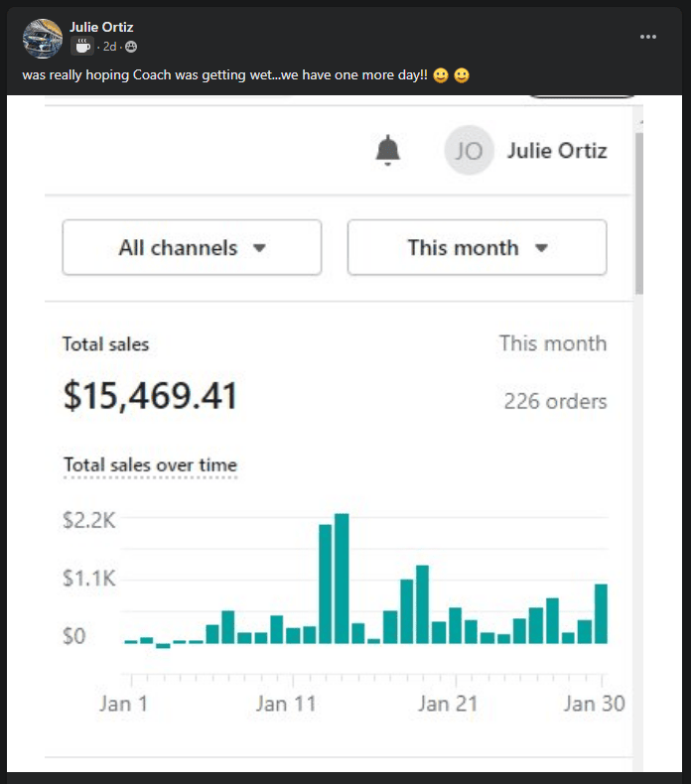The image size is (691, 784).
Task: Open the post options three-dots menu
Action: tap(648, 37)
